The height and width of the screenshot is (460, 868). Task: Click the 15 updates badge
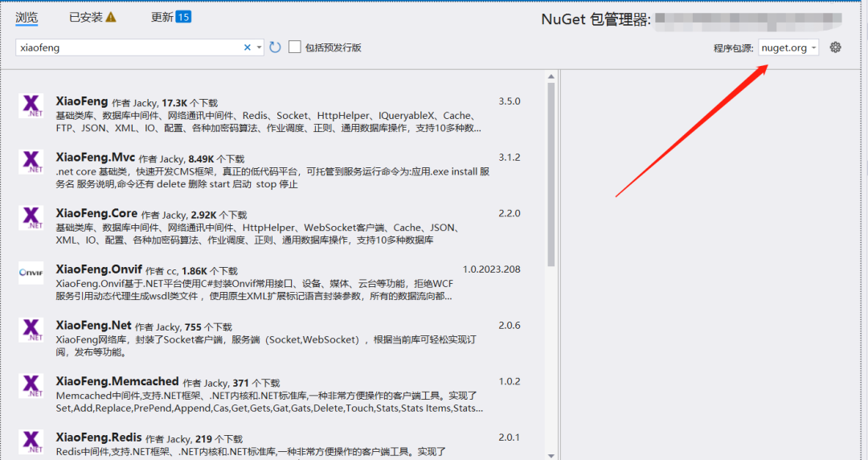(x=183, y=17)
